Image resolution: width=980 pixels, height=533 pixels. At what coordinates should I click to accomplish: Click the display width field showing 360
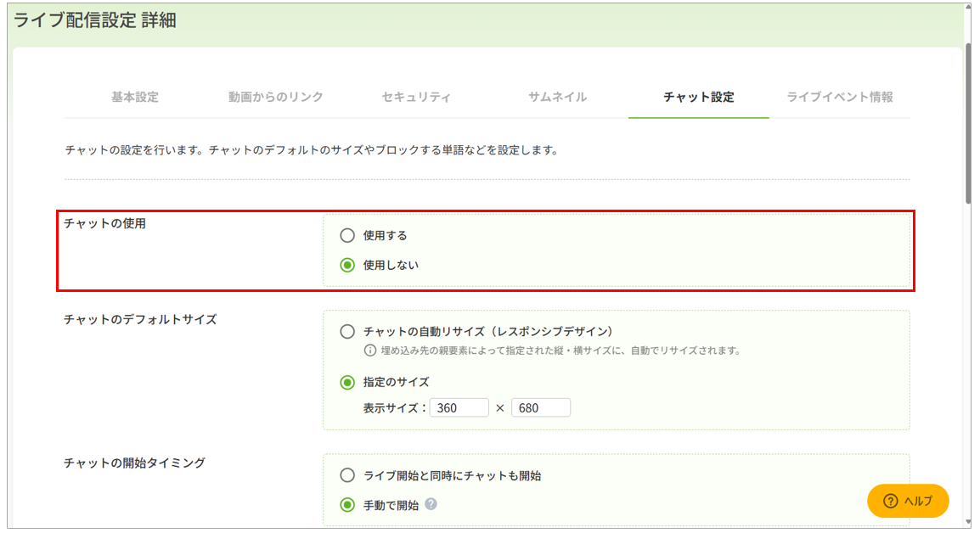459,408
